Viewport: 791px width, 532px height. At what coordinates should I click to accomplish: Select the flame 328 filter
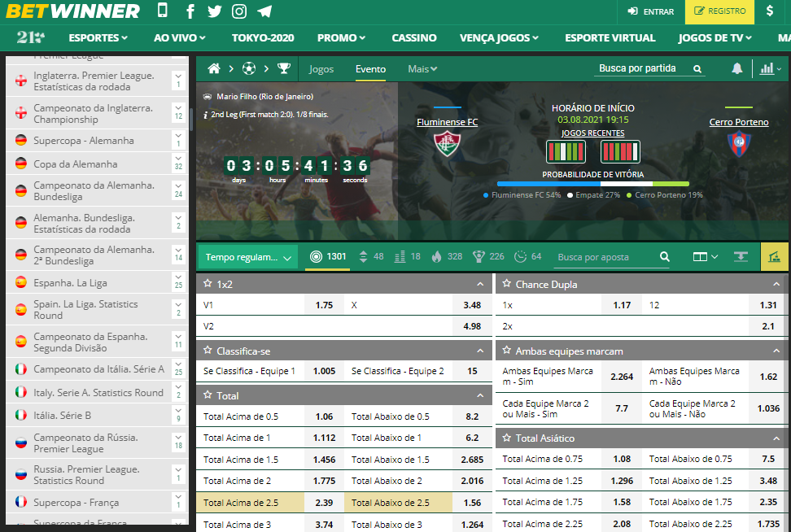447,257
